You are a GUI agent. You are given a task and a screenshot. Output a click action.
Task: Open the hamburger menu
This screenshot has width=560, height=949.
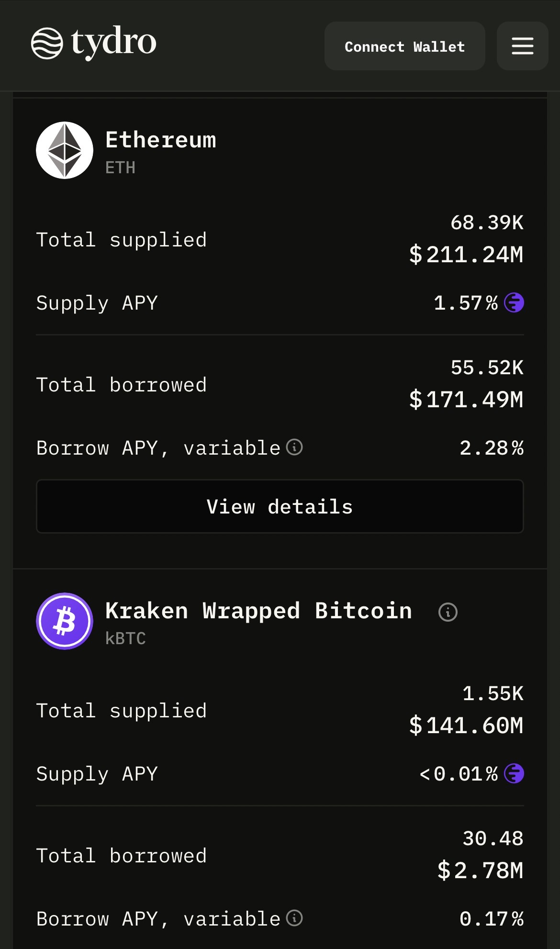(522, 46)
